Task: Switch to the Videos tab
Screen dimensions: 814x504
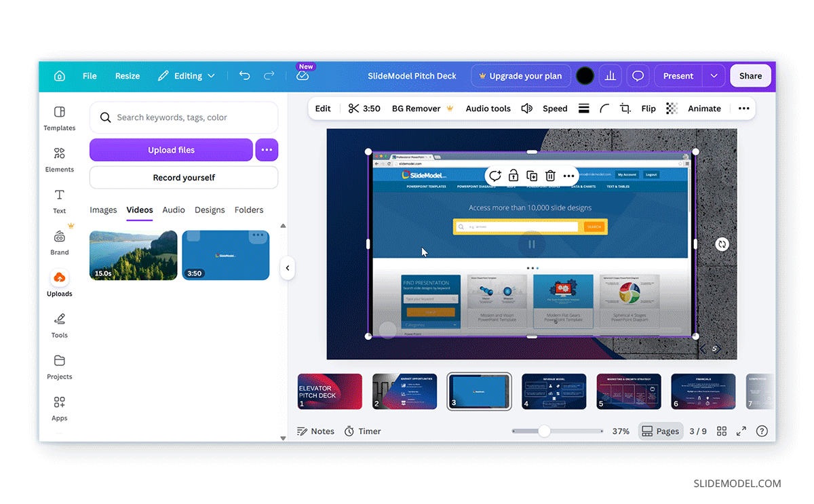Action: click(x=140, y=210)
